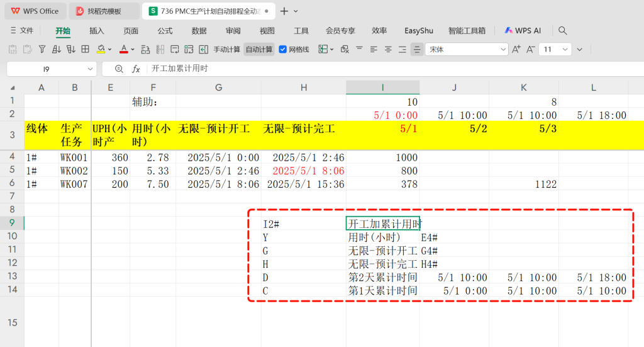The image size is (644, 347).
Task: Apply the yellow fill color bucket
Action: pyautogui.click(x=101, y=49)
